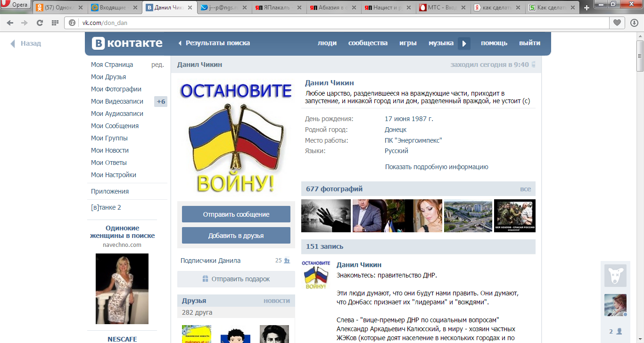Close the Нацист tab
The image size is (644, 343).
tap(409, 8)
